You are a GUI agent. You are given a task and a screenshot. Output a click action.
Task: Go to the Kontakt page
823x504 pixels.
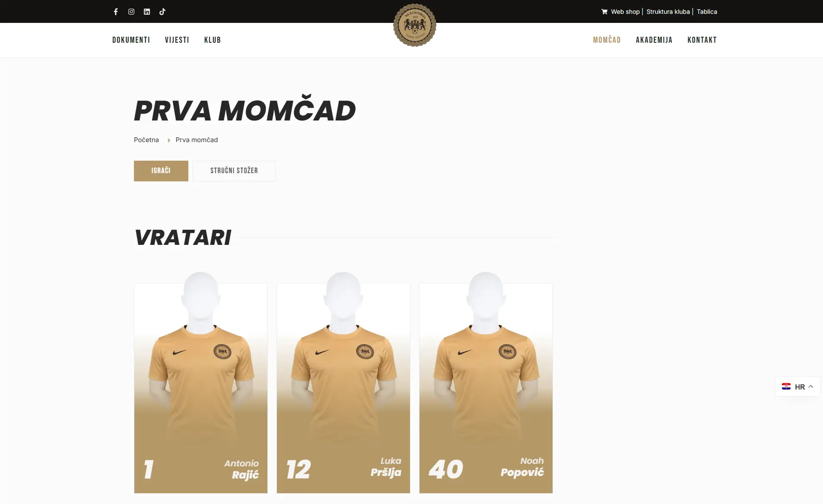coord(702,40)
